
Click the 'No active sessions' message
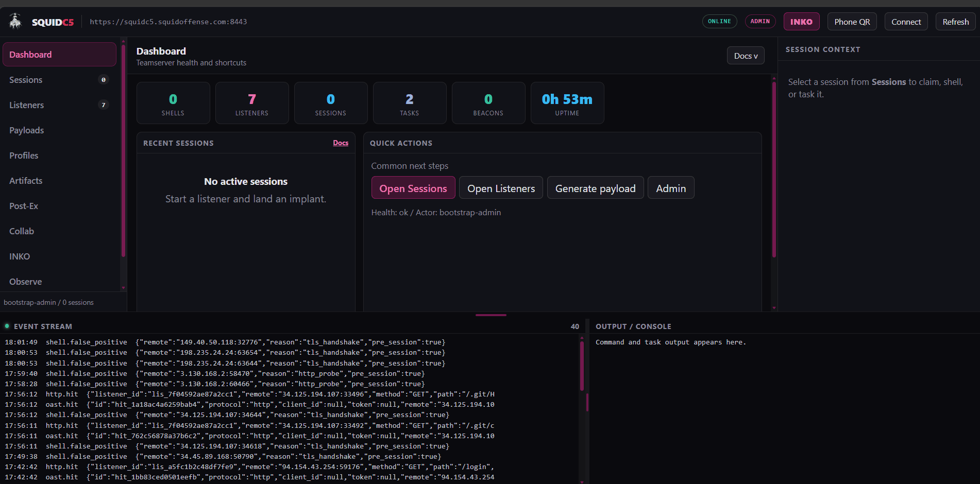pos(246,181)
